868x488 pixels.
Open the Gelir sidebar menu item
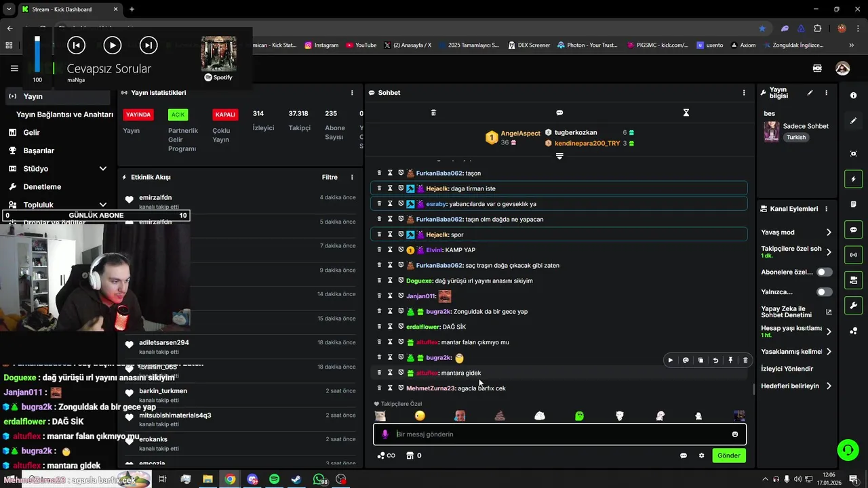tap(31, 133)
